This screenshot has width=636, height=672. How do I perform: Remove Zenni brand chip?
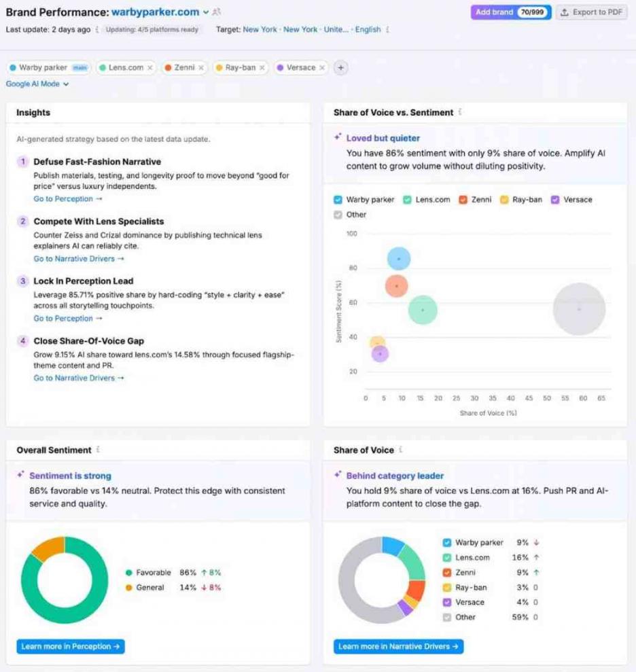click(x=201, y=68)
